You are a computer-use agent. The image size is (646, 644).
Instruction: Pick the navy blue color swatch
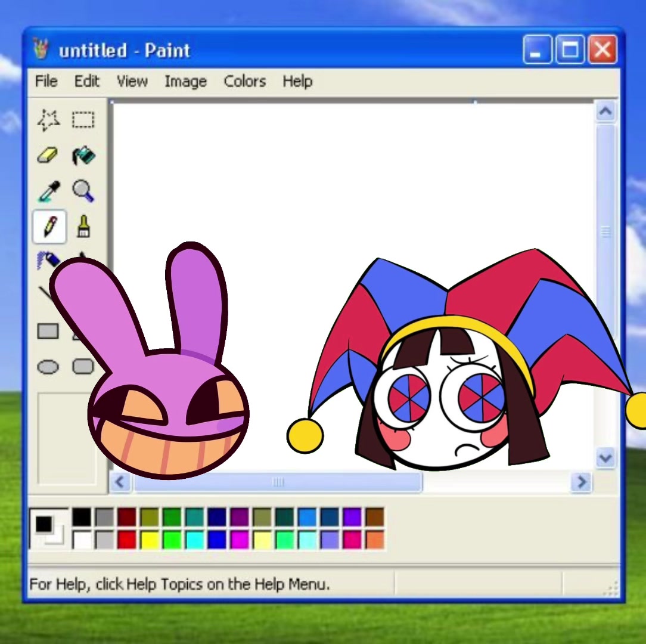(217, 517)
